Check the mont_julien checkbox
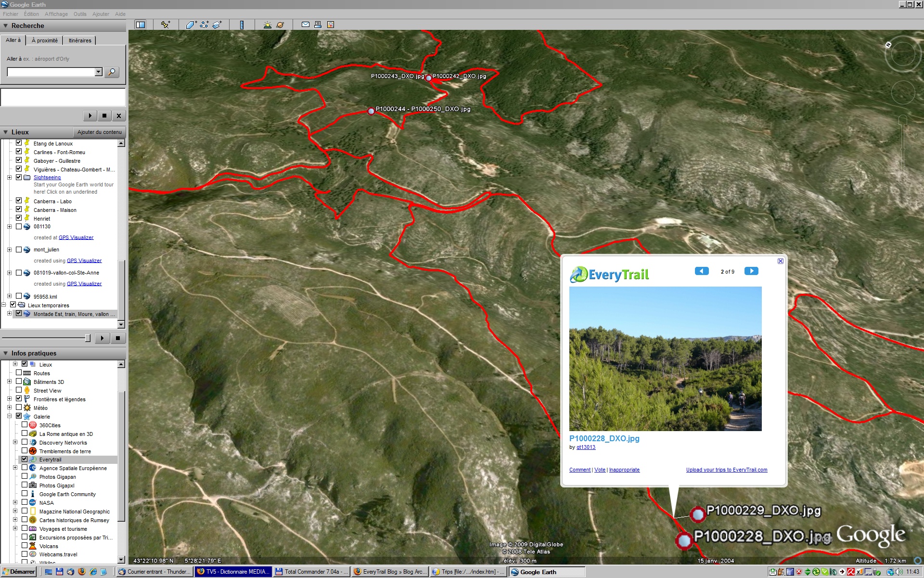The width and height of the screenshot is (924, 578). [x=19, y=250]
